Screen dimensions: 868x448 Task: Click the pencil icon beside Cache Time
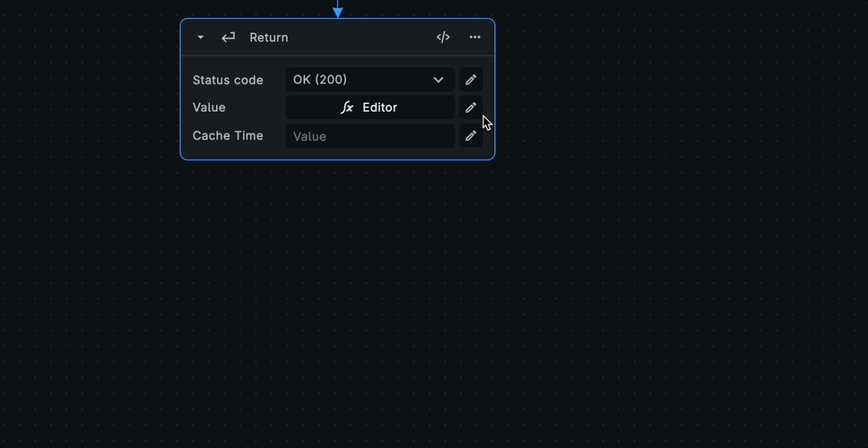pyautogui.click(x=471, y=136)
